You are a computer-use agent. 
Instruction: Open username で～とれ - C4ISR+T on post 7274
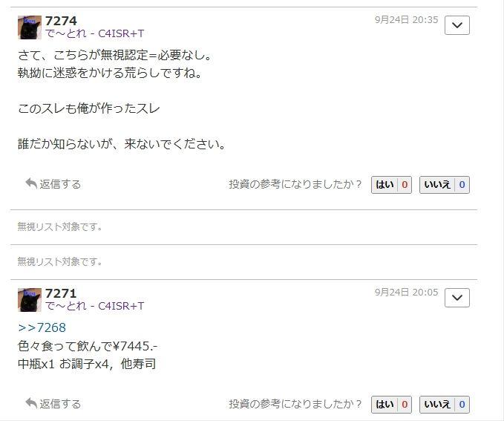click(x=94, y=33)
